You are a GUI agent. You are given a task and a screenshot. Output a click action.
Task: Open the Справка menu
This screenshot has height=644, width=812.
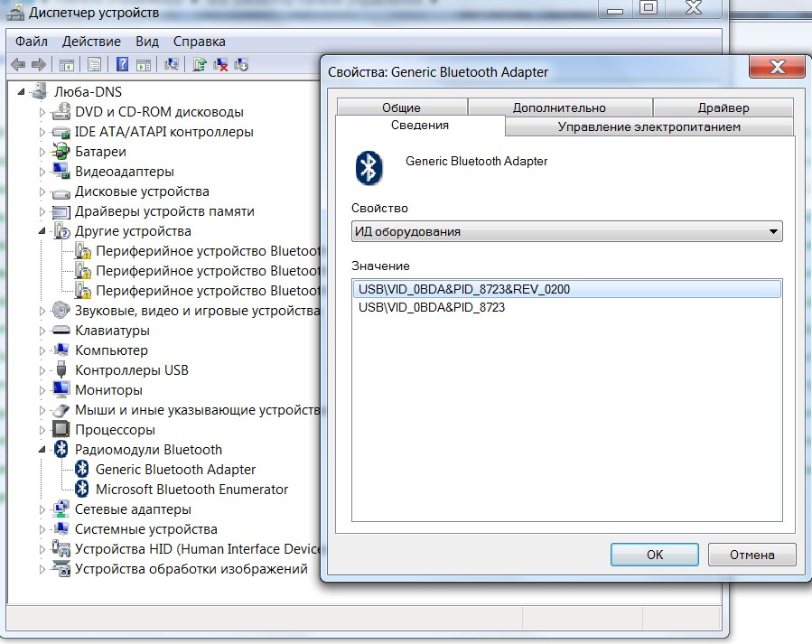200,42
